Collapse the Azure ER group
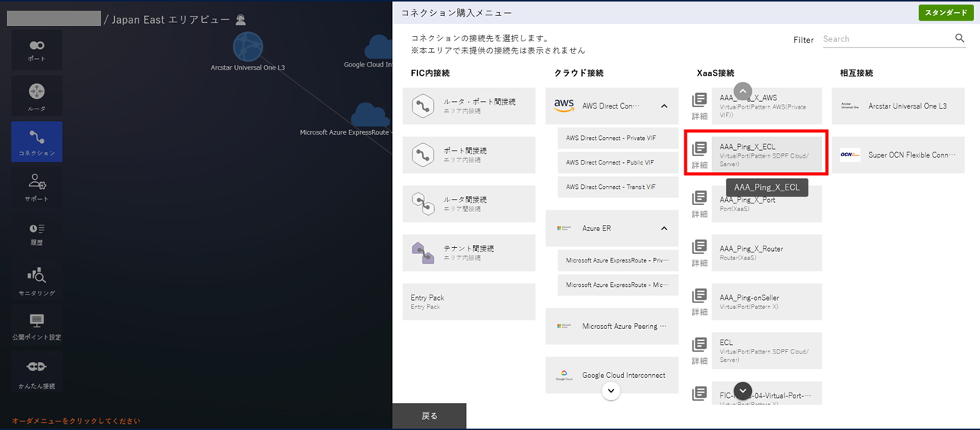The image size is (980, 430). pos(664,228)
